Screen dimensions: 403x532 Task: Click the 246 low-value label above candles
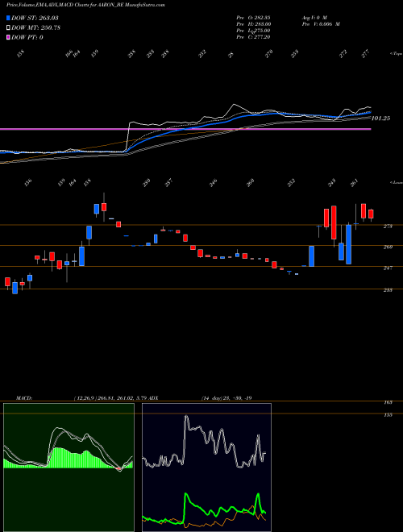(213, 183)
